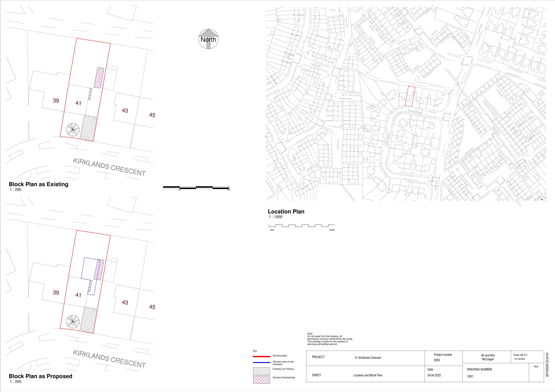555x392 pixels.
Task: Click the date '24.04.2025'
Action: pos(434,375)
